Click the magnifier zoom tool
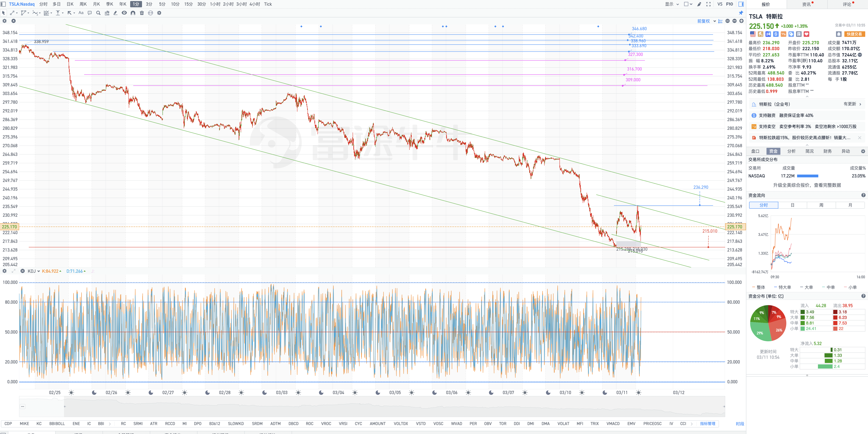The height and width of the screenshot is (434, 868). point(98,13)
